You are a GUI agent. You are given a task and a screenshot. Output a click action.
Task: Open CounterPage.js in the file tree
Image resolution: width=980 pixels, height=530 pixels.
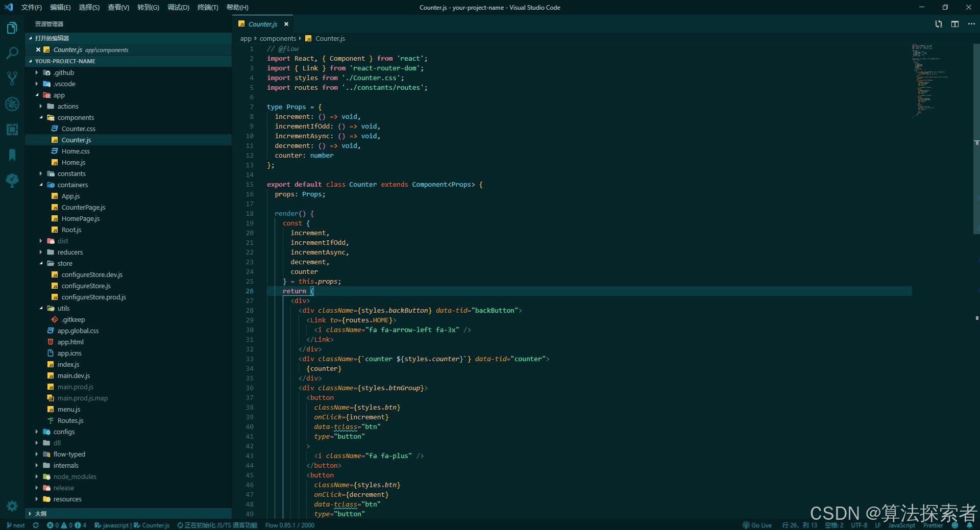pos(128,207)
